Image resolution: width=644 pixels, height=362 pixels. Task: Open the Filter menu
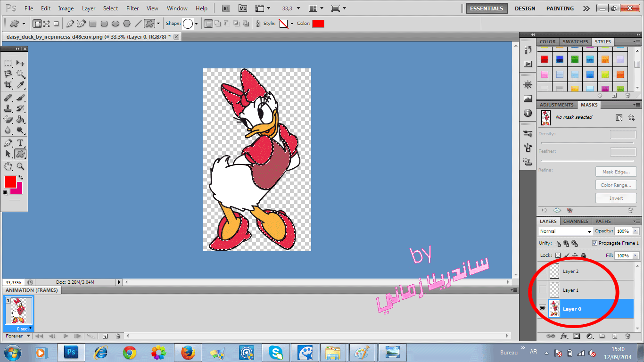tap(132, 8)
